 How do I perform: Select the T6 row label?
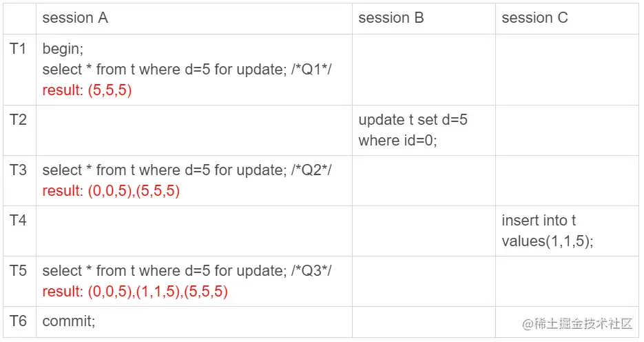pos(18,321)
